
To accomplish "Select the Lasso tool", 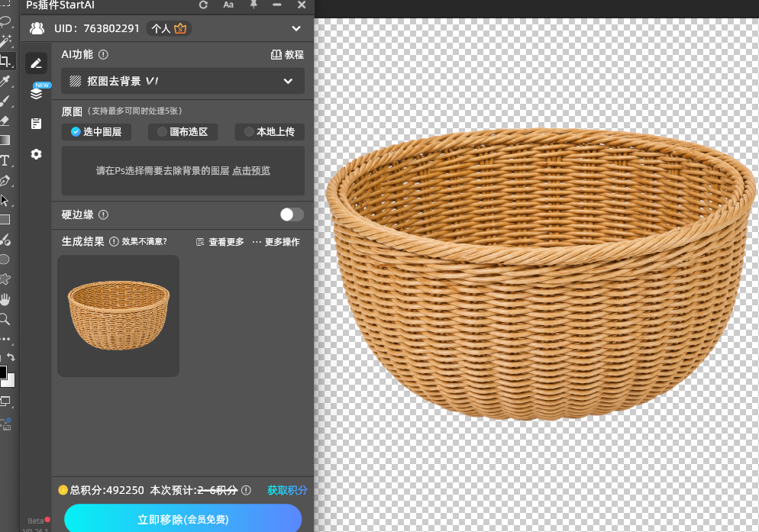I will [5, 21].
